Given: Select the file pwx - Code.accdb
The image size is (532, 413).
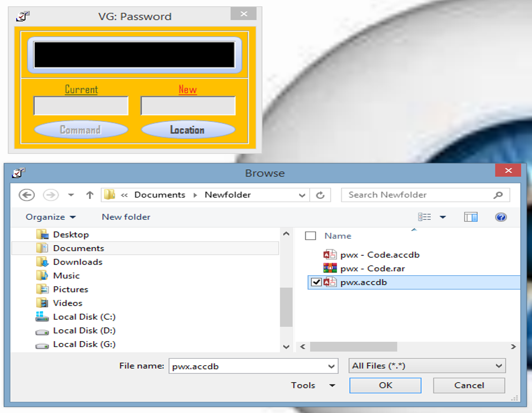Looking at the screenshot, I should click(380, 255).
